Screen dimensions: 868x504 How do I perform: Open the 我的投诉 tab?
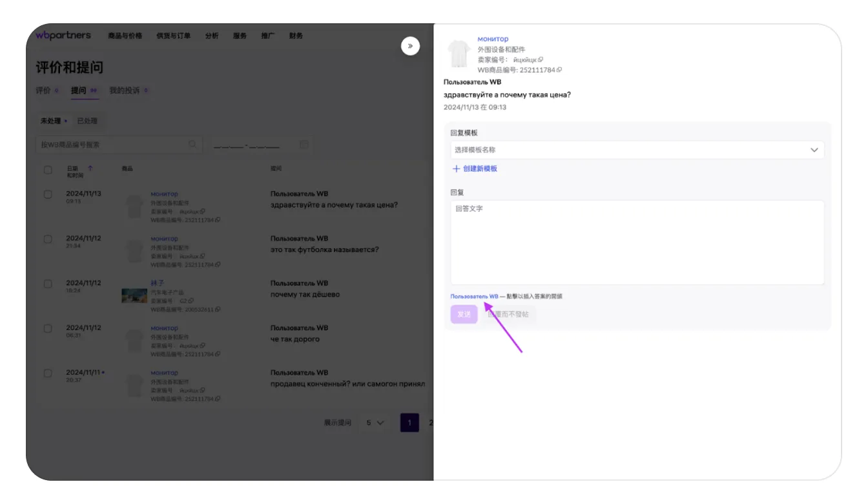124,90
